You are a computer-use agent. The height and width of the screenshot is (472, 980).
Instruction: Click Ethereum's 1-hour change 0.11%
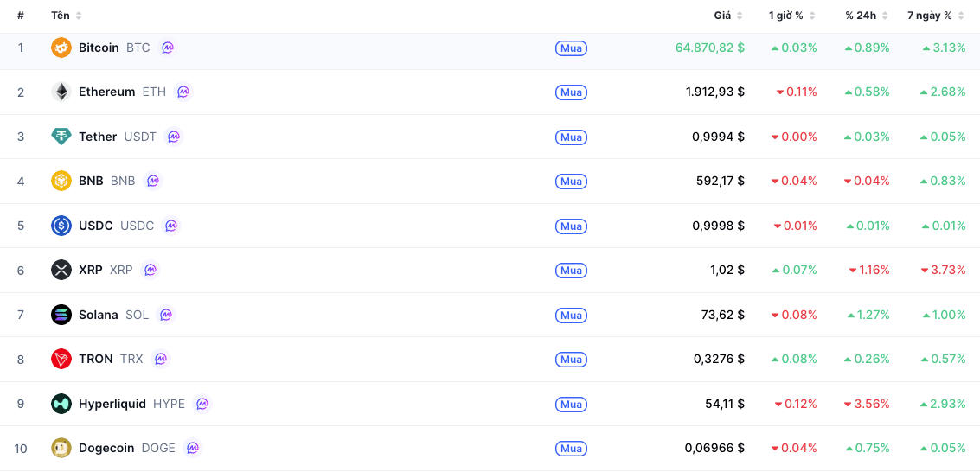(x=797, y=92)
